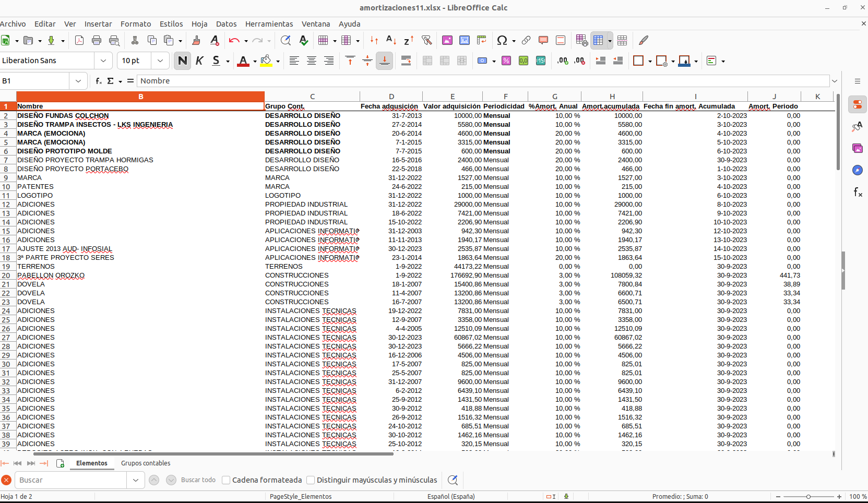This screenshot has width=868, height=503.
Task: Add a decimal place
Action: click(x=563, y=61)
